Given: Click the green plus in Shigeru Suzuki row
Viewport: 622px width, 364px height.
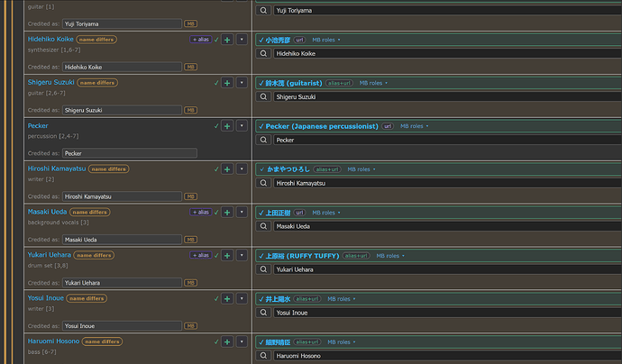Looking at the screenshot, I should point(227,83).
